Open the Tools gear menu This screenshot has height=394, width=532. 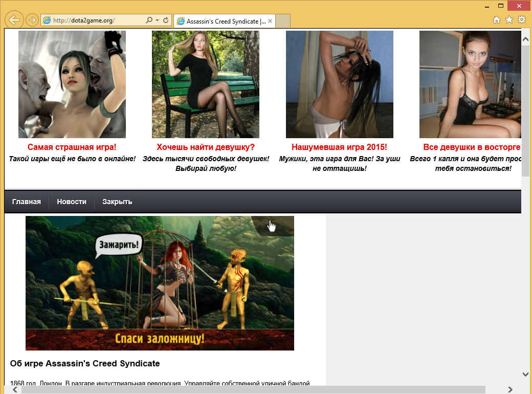522,20
